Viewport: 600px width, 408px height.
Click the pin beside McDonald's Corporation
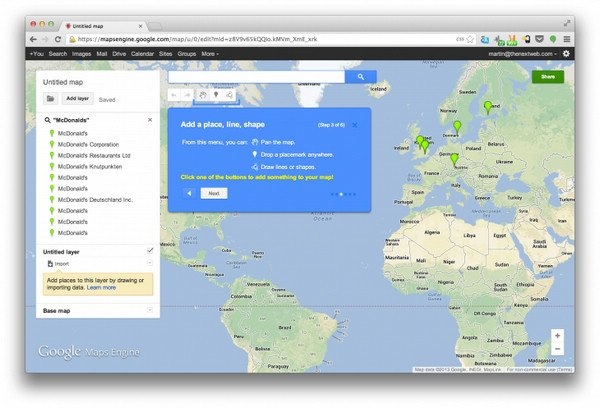click(52, 144)
